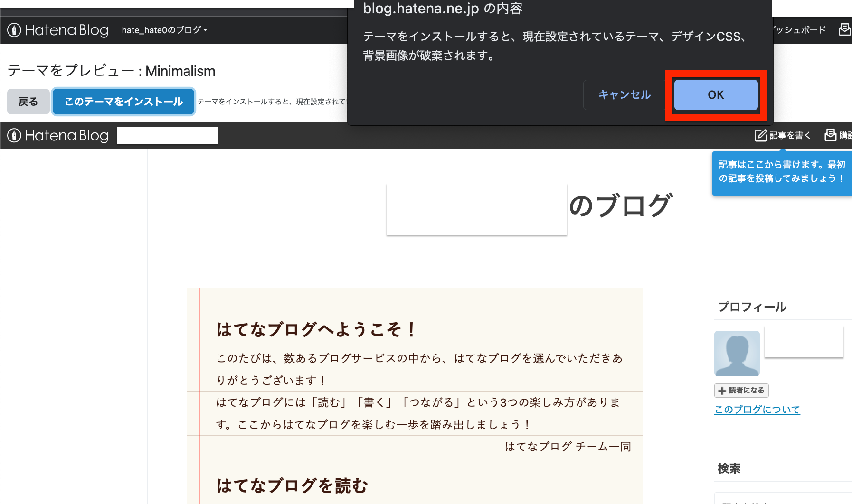Click OK in the theme install dialog

pyautogui.click(x=716, y=95)
